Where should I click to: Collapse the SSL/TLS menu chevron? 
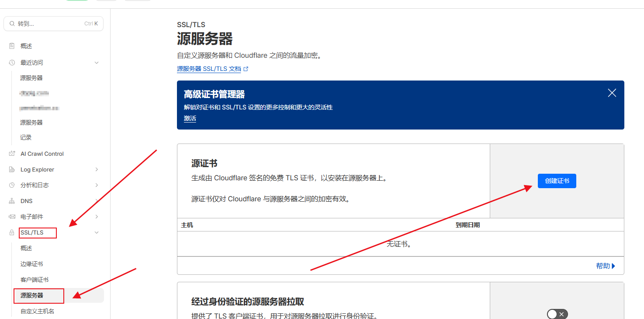click(x=97, y=232)
